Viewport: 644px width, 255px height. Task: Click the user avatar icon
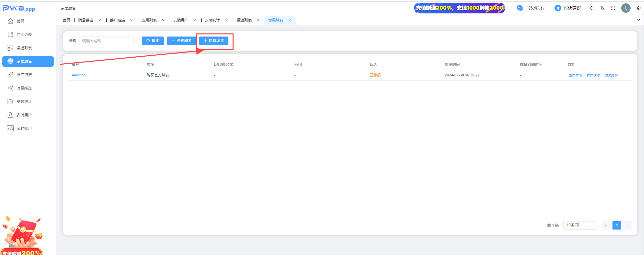[x=626, y=8]
